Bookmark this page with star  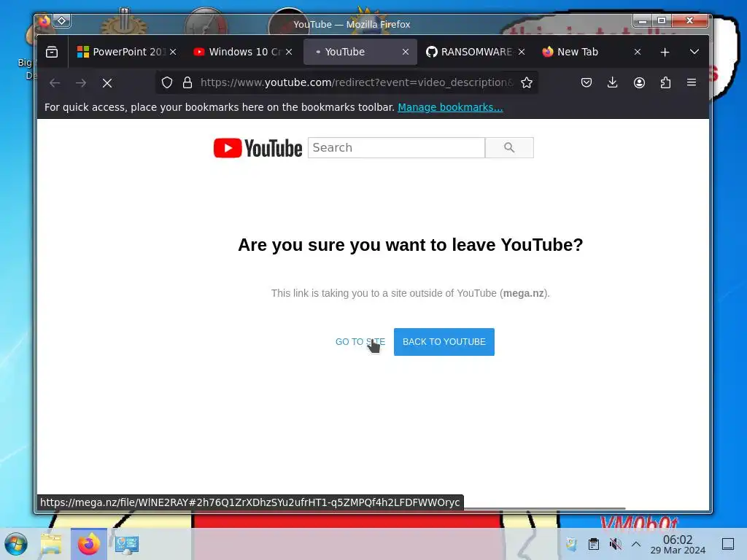527,83
